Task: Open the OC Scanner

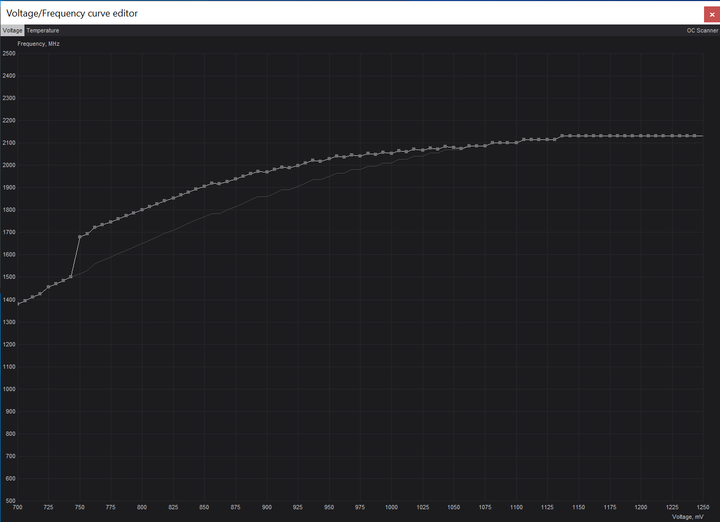Action: coord(702,30)
